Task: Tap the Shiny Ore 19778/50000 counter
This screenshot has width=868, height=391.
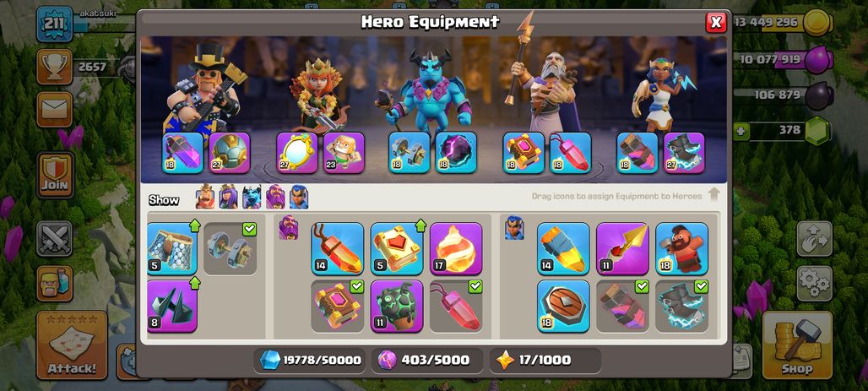Action: pyautogui.click(x=311, y=360)
